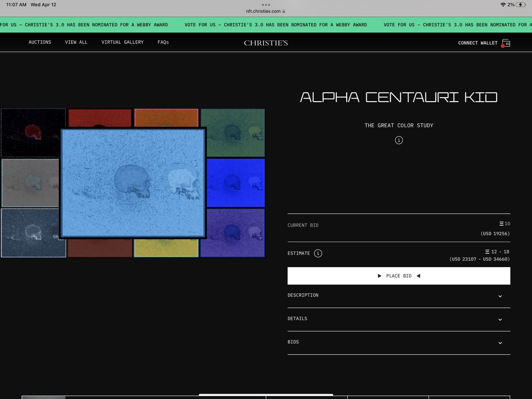Click The Great Color Study title
The height and width of the screenshot is (399, 532).
click(x=399, y=126)
